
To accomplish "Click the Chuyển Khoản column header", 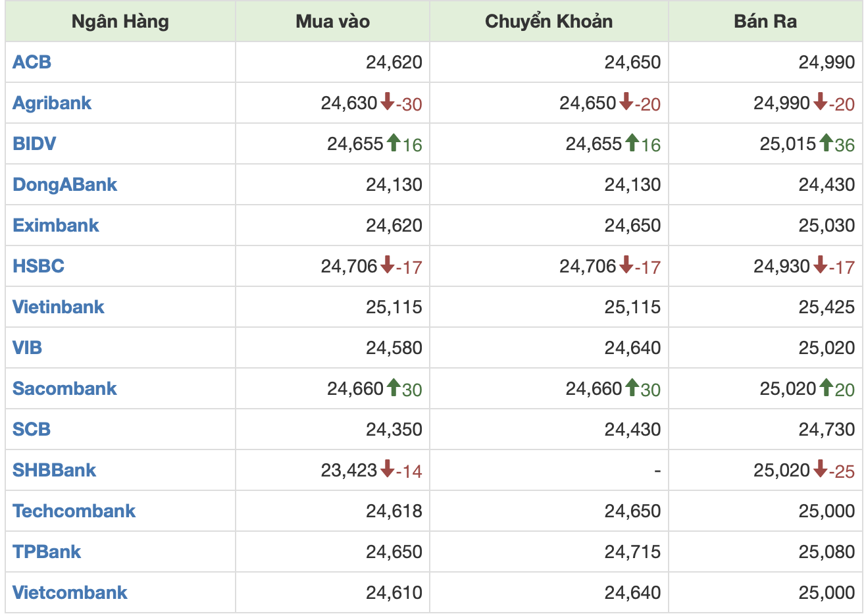I will click(x=548, y=21).
